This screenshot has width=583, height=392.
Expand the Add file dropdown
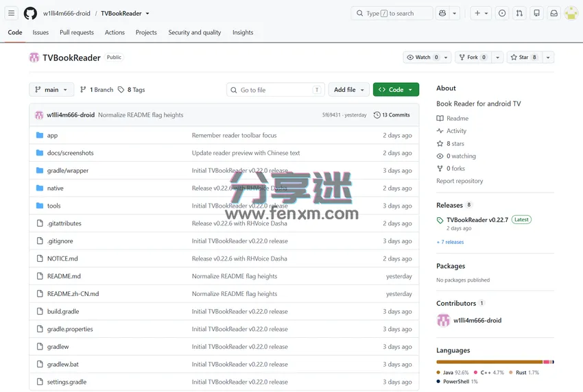click(348, 90)
